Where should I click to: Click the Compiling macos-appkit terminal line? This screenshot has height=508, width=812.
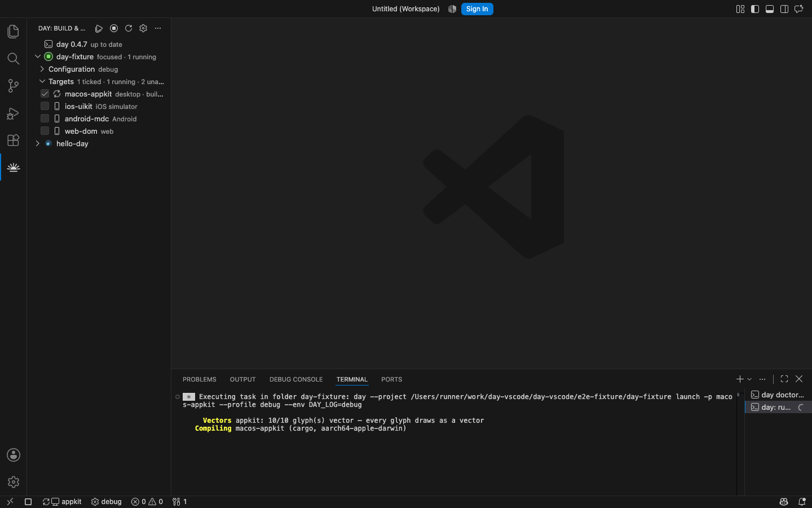(x=301, y=428)
